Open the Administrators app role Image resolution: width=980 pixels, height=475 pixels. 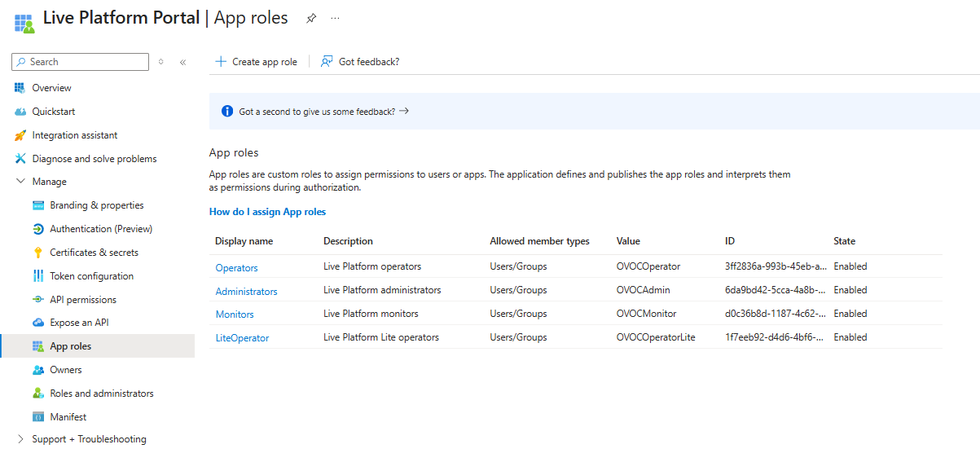click(246, 292)
